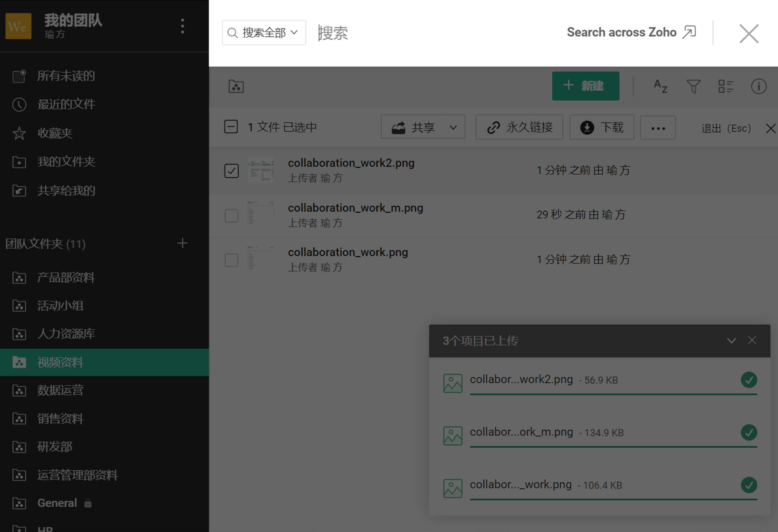Image resolution: width=778 pixels, height=532 pixels.
Task: Open the 搜索全部 search scope dropdown
Action: tap(264, 33)
